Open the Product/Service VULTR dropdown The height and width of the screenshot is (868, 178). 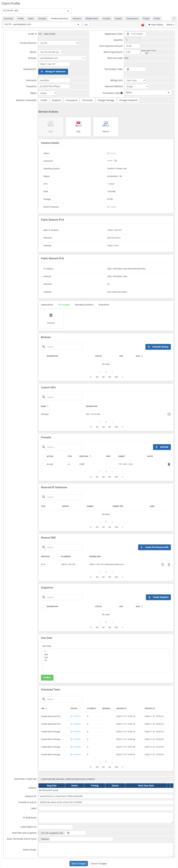58,43
